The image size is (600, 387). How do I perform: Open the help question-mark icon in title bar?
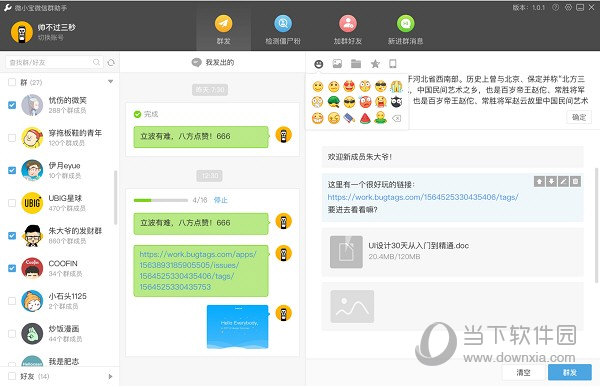[x=555, y=7]
